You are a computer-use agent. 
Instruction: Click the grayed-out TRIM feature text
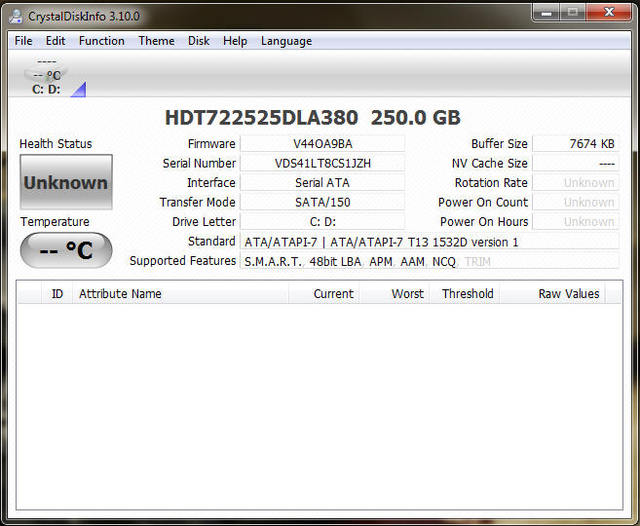478,262
